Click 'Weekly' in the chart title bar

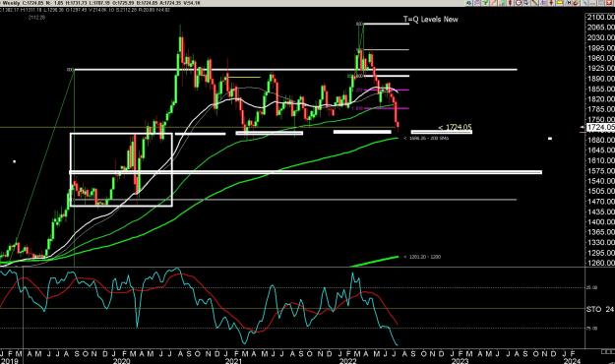[x=11, y=3]
